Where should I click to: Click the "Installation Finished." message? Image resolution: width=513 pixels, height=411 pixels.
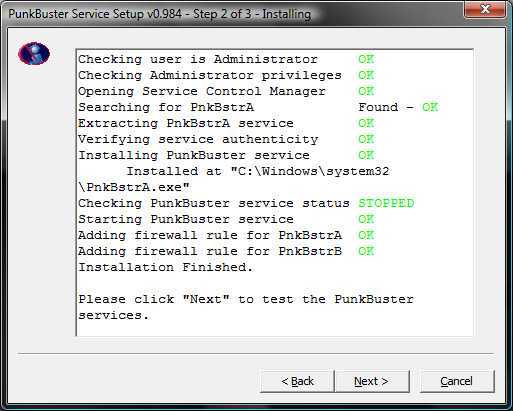click(166, 267)
